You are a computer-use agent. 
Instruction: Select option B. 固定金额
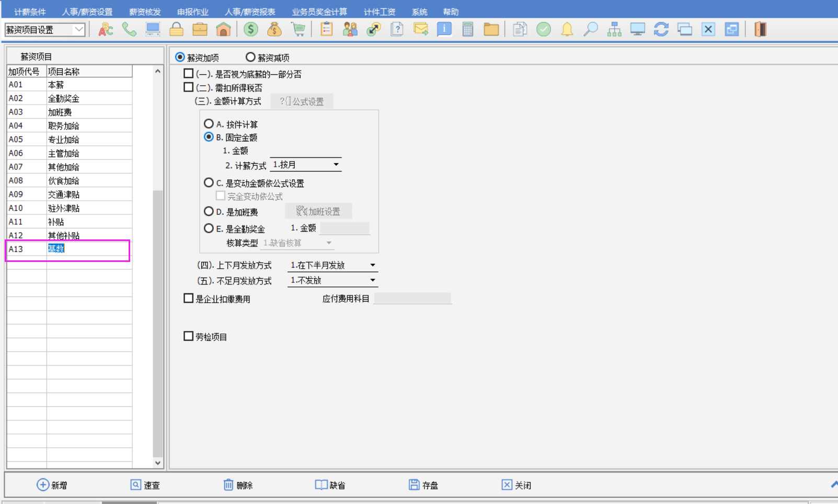click(x=209, y=137)
